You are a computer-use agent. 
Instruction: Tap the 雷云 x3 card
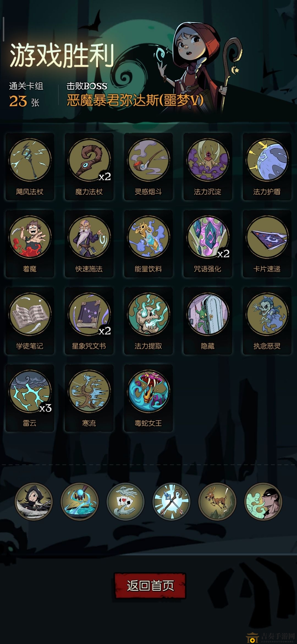30,398
